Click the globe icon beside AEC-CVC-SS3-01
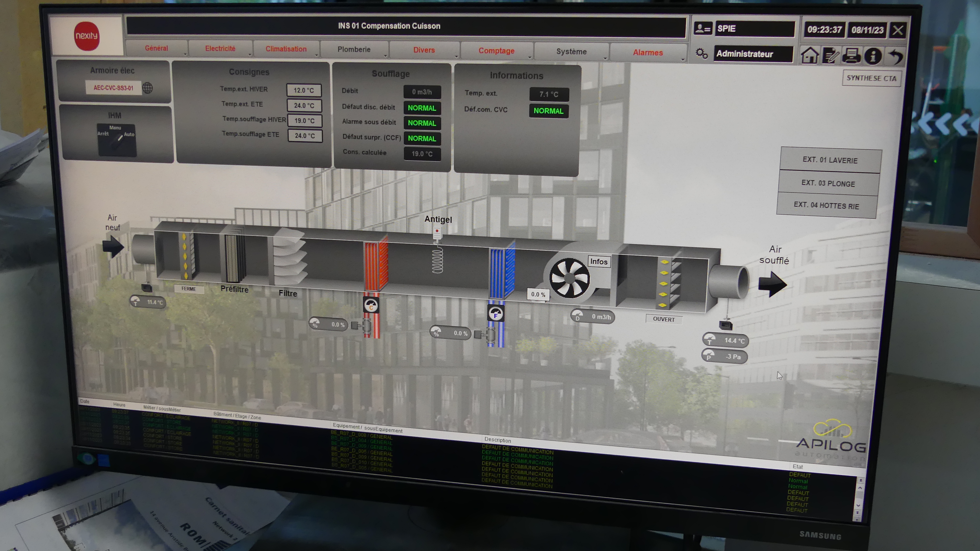Viewport: 980px width, 551px height. pyautogui.click(x=147, y=88)
